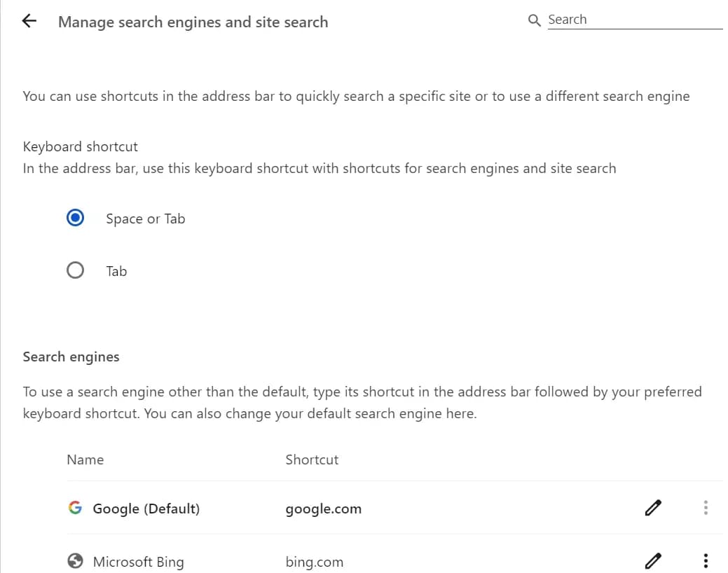Click the 'Keyboard shortcut' section heading
Image resolution: width=728 pixels, height=573 pixels.
tap(80, 146)
